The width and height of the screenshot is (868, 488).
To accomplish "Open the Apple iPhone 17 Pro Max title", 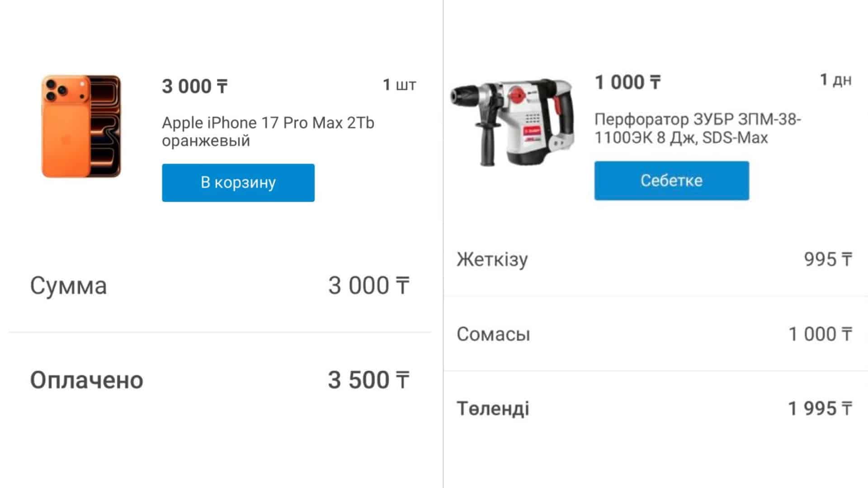I will click(x=268, y=131).
